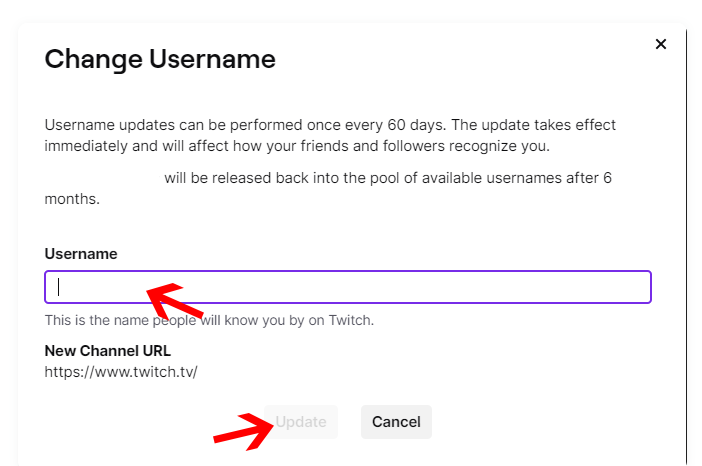Viewport: 702px width, 466px height.
Task: Select the bold "Username" field label
Action: (x=81, y=254)
